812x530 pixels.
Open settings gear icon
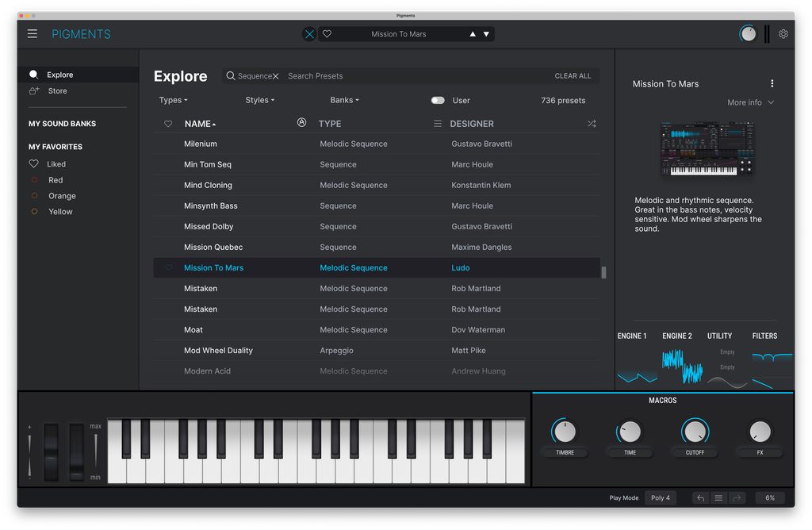pyautogui.click(x=783, y=33)
